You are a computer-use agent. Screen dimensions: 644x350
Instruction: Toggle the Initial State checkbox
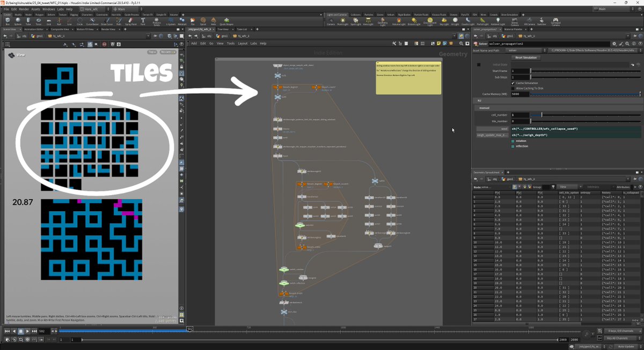[x=479, y=65]
